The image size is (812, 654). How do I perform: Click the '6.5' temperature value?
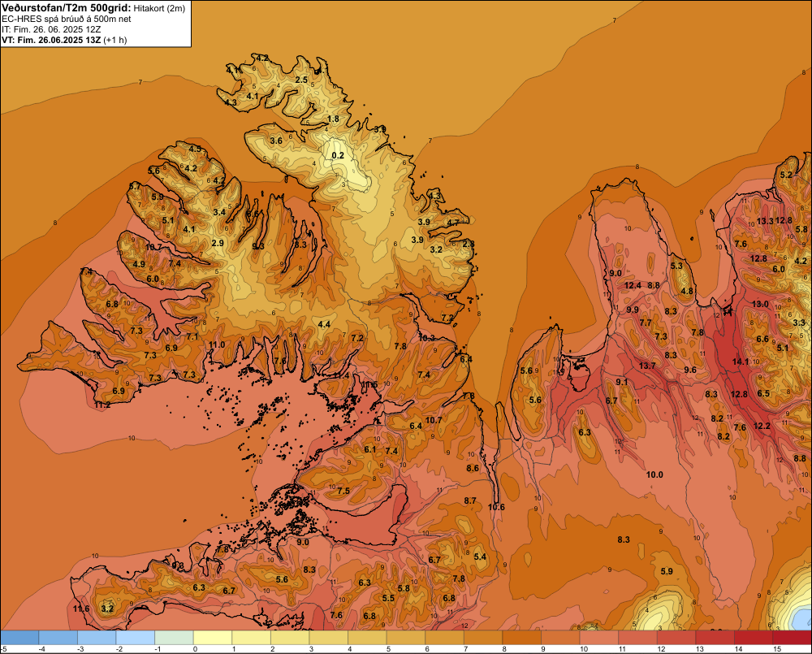[763, 393]
